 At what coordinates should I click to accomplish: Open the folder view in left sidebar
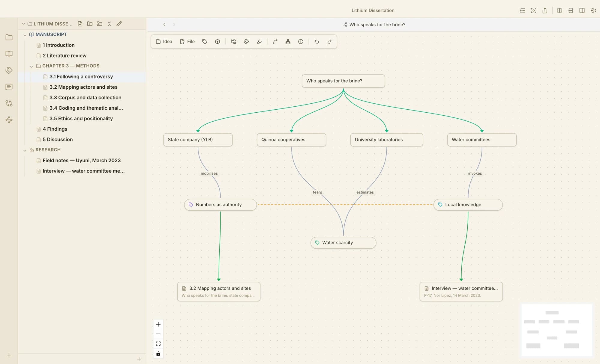click(9, 37)
